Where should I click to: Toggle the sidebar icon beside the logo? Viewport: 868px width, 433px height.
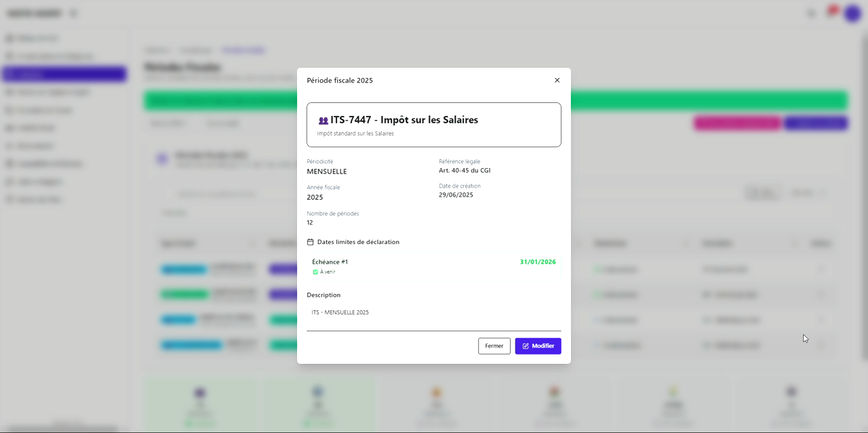click(x=73, y=14)
